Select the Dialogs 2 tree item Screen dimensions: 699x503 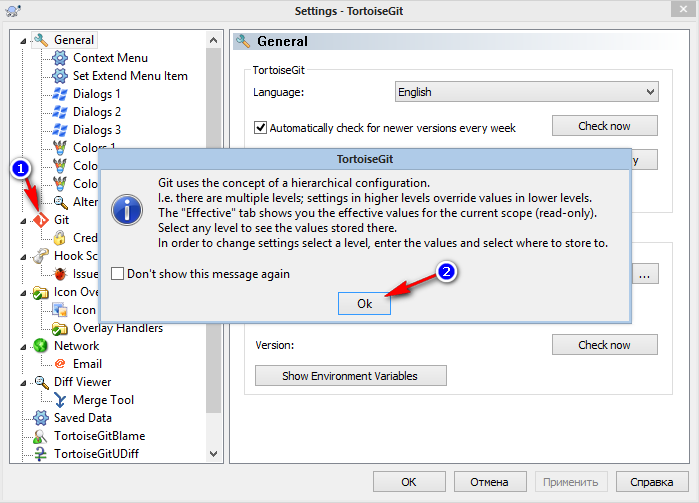pyautogui.click(x=97, y=112)
